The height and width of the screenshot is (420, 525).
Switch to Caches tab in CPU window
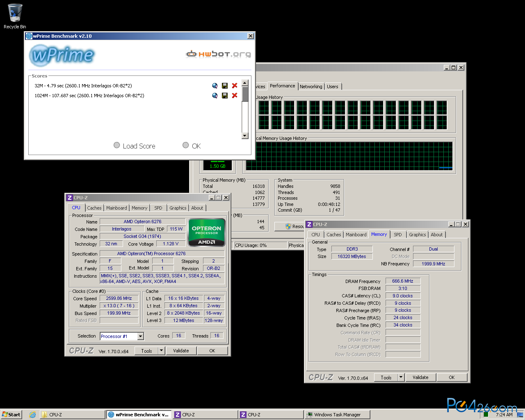point(94,208)
